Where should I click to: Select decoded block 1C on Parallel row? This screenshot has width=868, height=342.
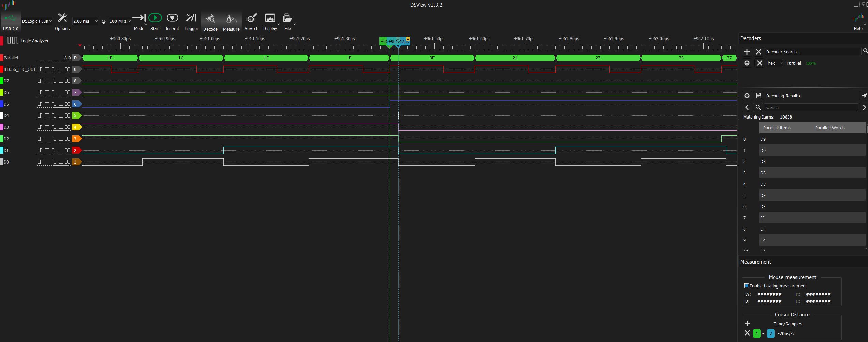click(x=181, y=58)
